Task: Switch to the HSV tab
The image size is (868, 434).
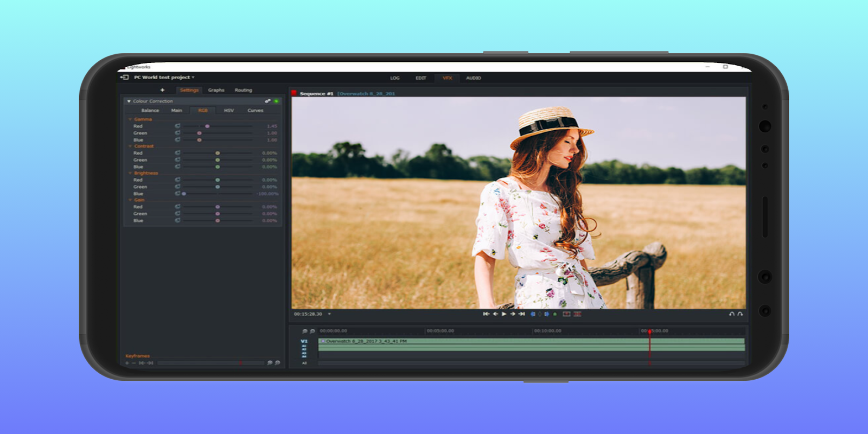Action: [229, 111]
